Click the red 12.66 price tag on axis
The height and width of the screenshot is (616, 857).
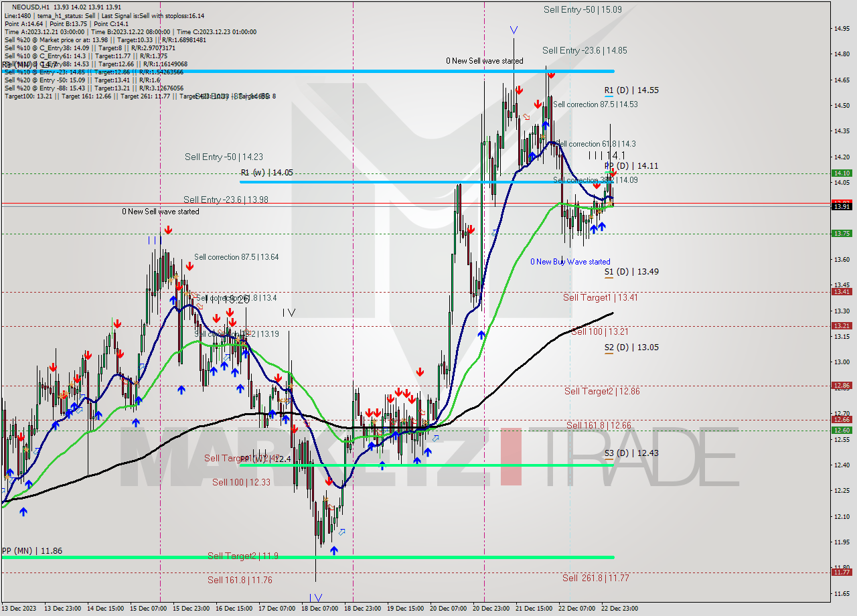tap(842, 419)
